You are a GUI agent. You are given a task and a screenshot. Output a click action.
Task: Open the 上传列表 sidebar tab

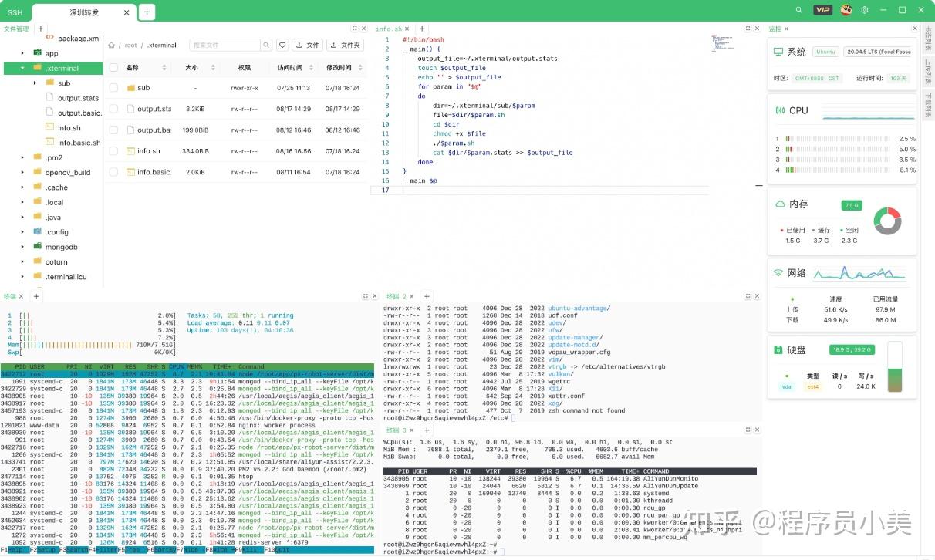coord(928,72)
